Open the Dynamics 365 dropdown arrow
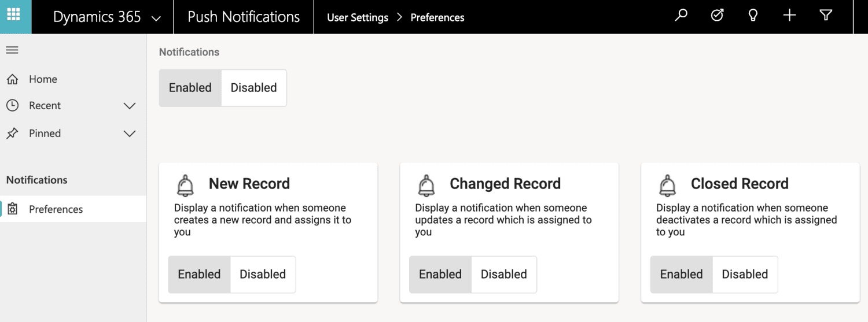868x322 pixels. click(x=156, y=18)
